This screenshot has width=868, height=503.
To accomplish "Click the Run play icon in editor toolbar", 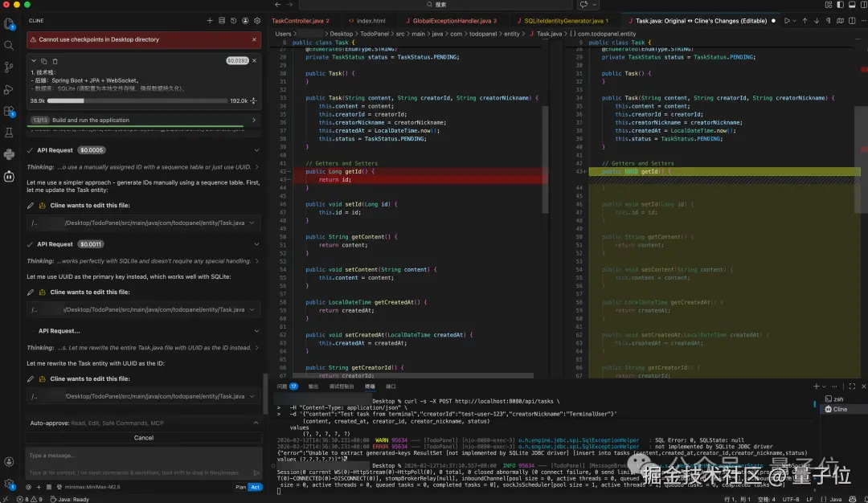I will pos(787,20).
